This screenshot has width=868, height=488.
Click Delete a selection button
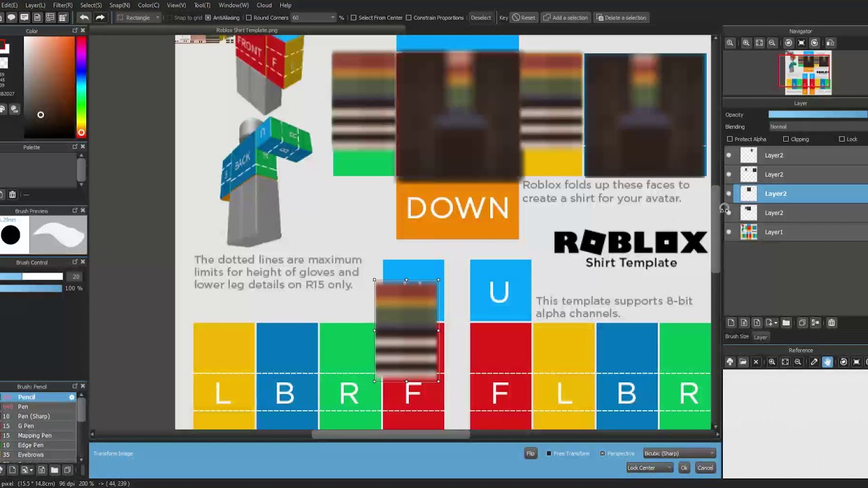coord(621,18)
